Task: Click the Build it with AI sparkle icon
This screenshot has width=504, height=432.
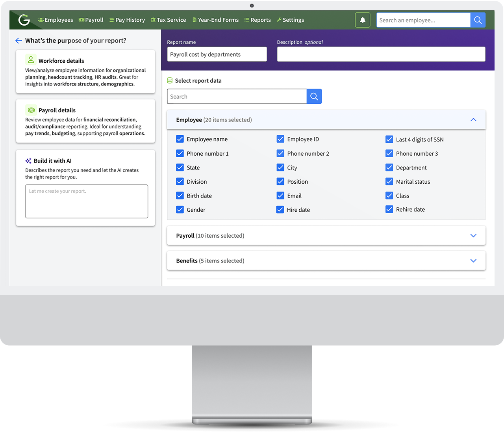Action: 28,161
